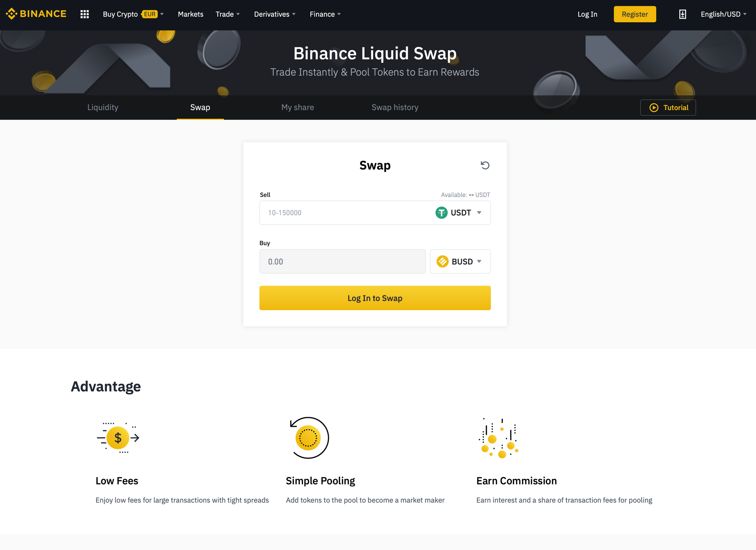The image size is (756, 550).
Task: Click the Available USDT balance text
Action: [x=465, y=195]
